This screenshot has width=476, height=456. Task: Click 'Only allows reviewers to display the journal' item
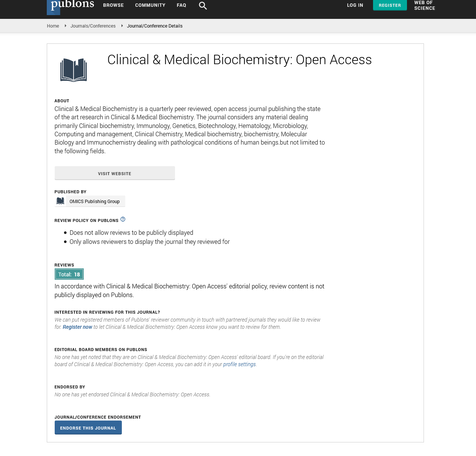[x=149, y=242]
